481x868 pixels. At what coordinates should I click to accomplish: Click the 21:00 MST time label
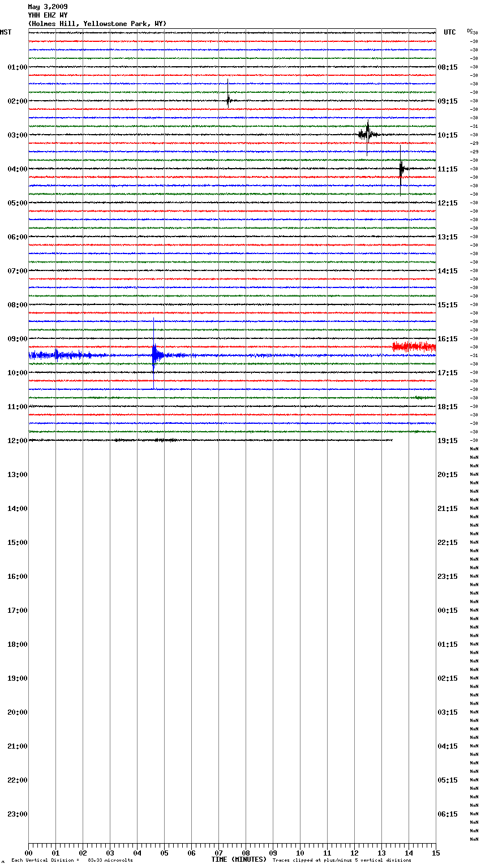pos(17,746)
